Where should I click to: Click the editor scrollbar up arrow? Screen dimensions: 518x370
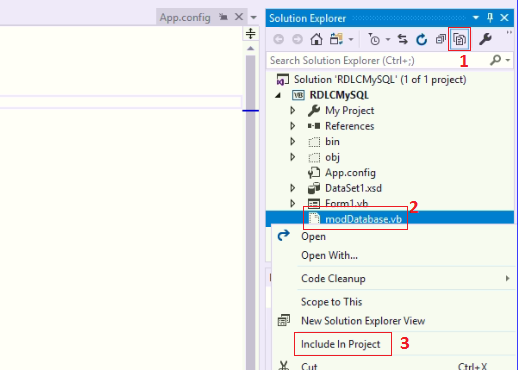coord(250,48)
